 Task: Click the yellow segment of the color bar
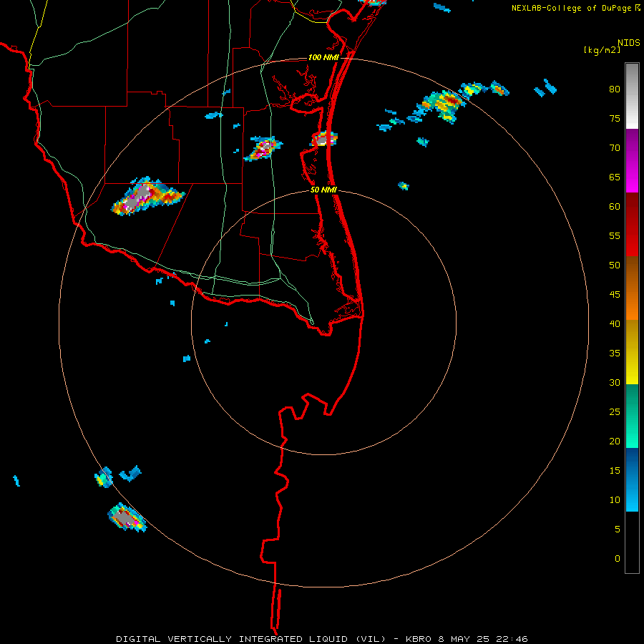[x=632, y=352]
